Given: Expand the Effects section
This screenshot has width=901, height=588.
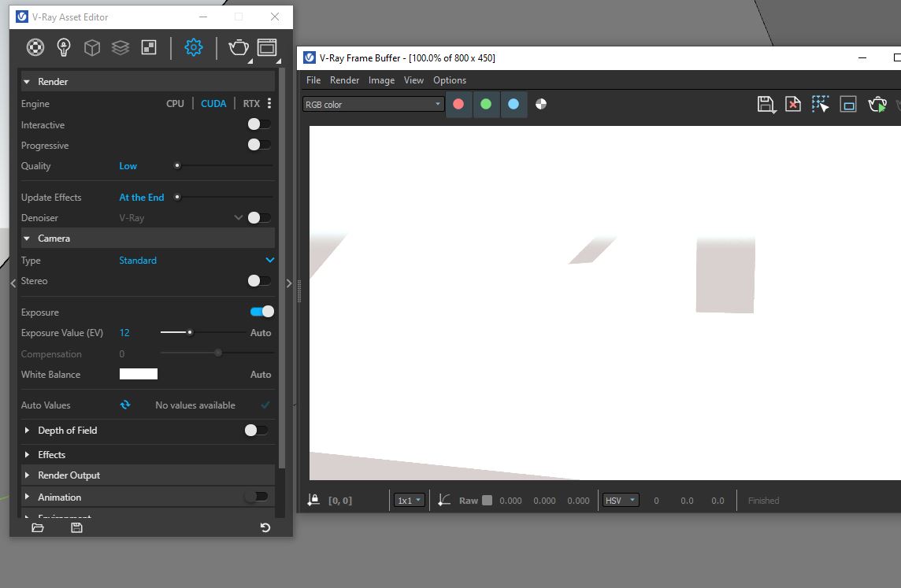Looking at the screenshot, I should [27, 454].
